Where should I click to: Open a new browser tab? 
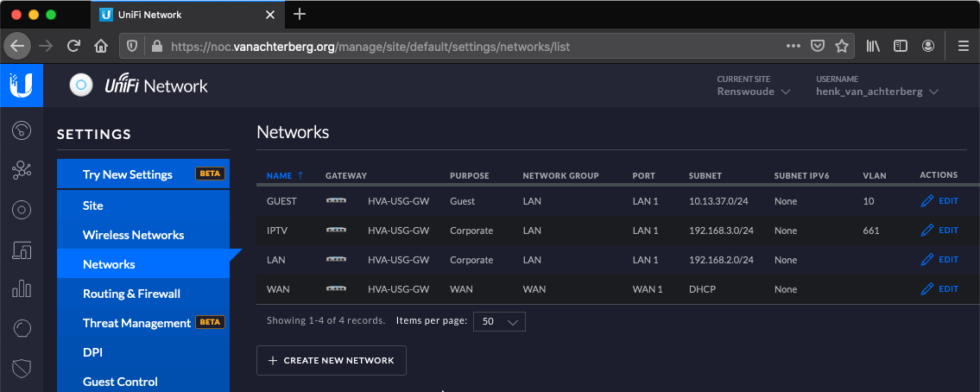tap(300, 14)
